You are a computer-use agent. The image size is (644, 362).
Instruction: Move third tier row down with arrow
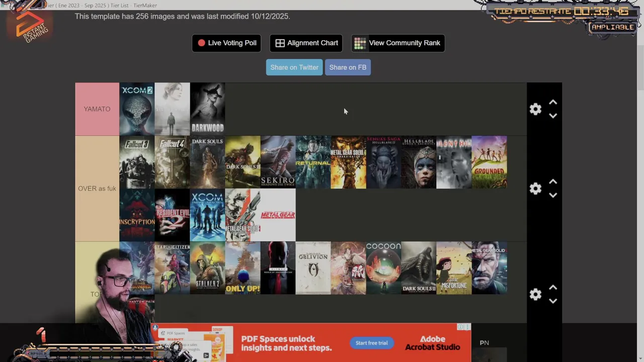tap(553, 301)
